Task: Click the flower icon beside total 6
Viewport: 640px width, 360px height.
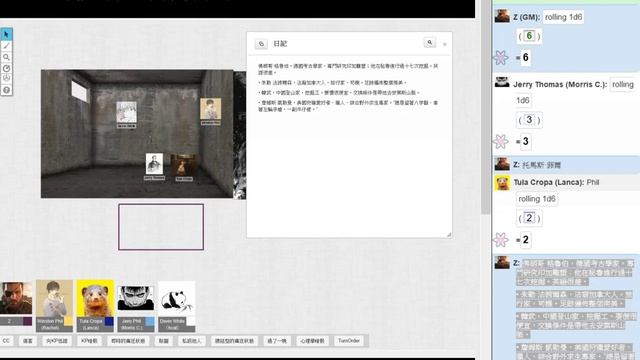Action: pos(501,58)
